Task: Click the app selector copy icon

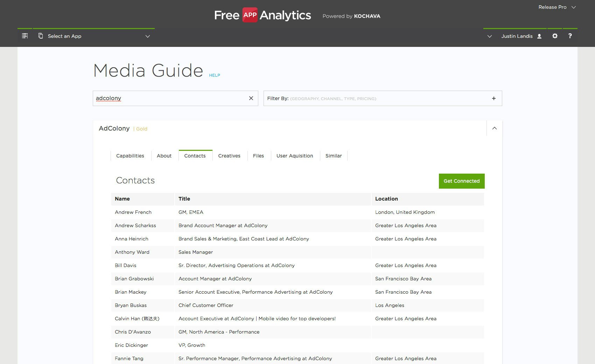Action: 41,36
